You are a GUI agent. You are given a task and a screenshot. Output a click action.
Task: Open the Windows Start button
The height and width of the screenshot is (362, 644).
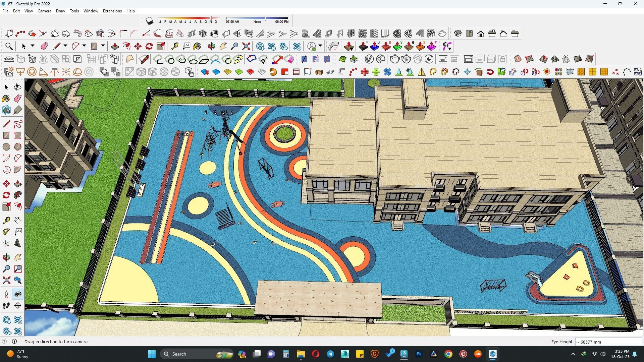point(152,354)
